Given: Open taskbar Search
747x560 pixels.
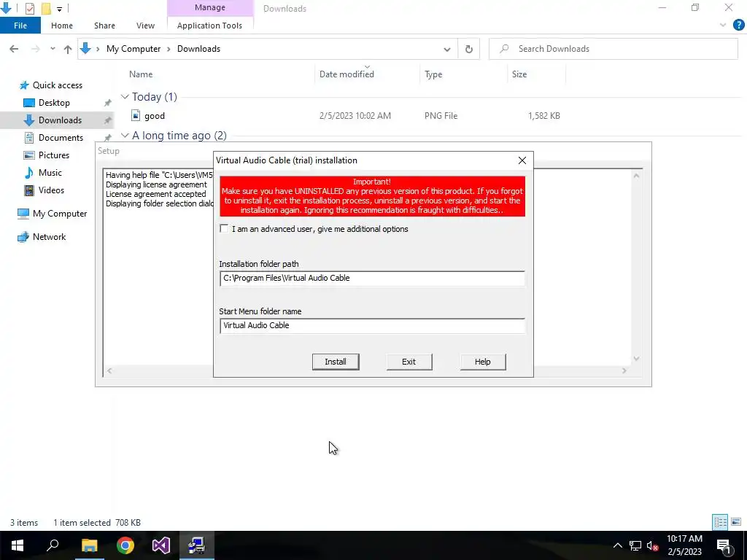Looking at the screenshot, I should [53, 545].
